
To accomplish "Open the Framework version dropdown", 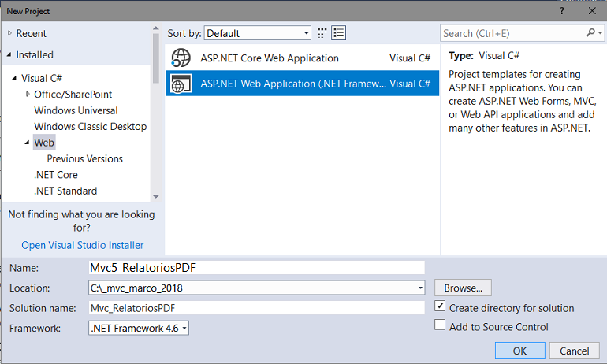I will 184,327.
